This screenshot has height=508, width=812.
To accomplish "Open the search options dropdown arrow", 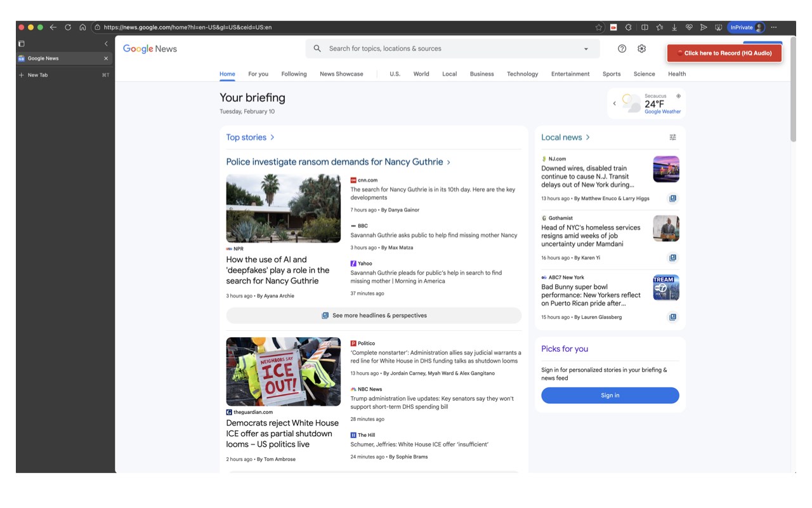I will click(586, 49).
